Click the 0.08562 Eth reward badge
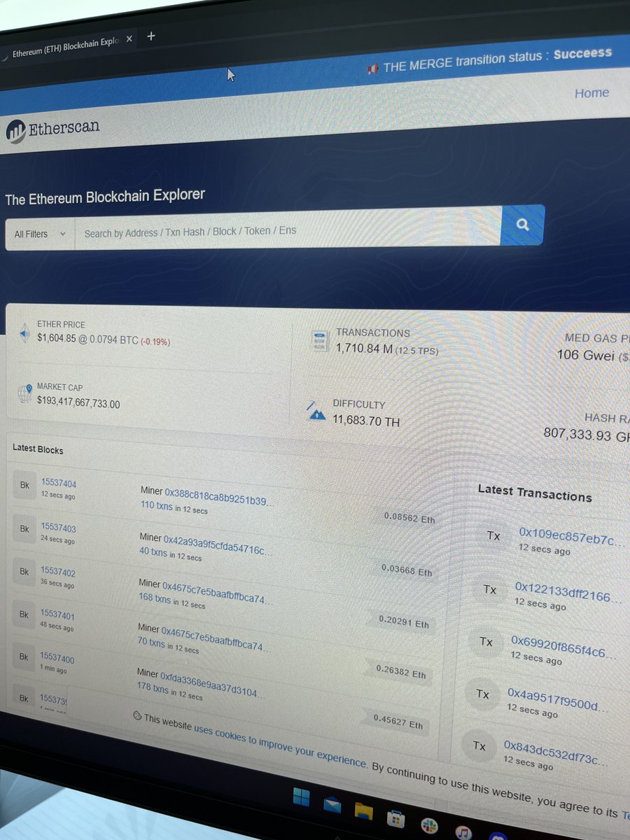Image resolution: width=630 pixels, height=840 pixels. [x=409, y=518]
